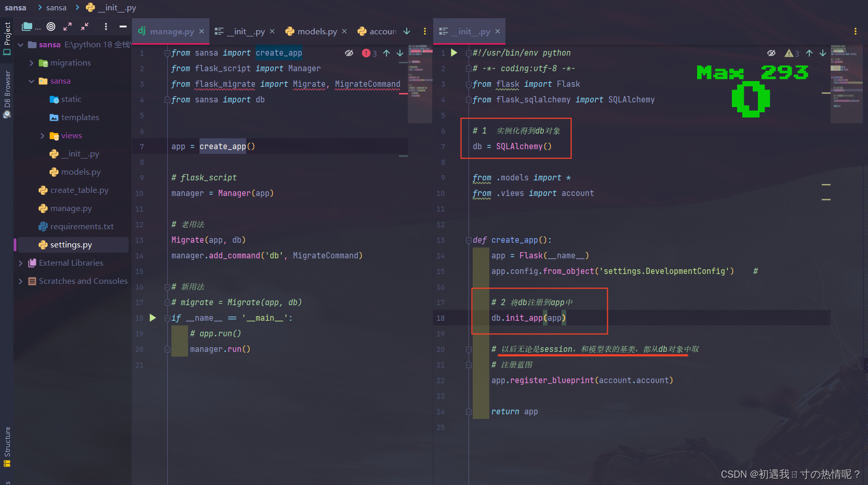Click right editor code minimap scrollbar

pos(846,84)
